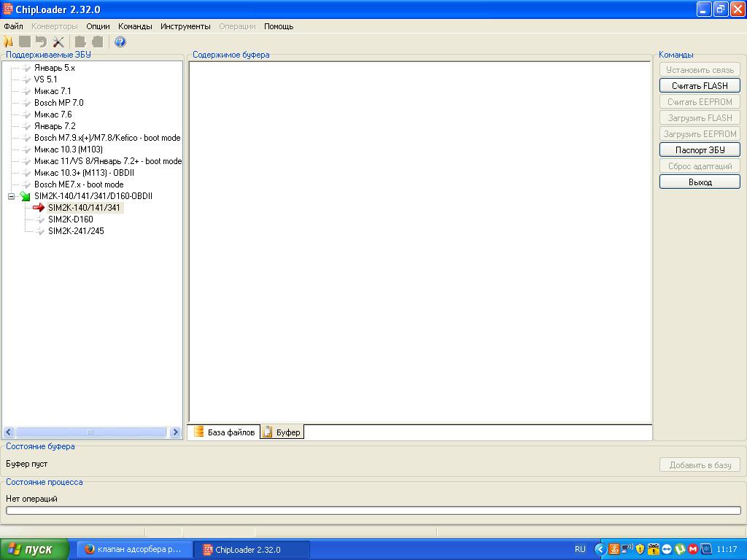Open the Помощь menu
The width and height of the screenshot is (747, 560).
(279, 26)
